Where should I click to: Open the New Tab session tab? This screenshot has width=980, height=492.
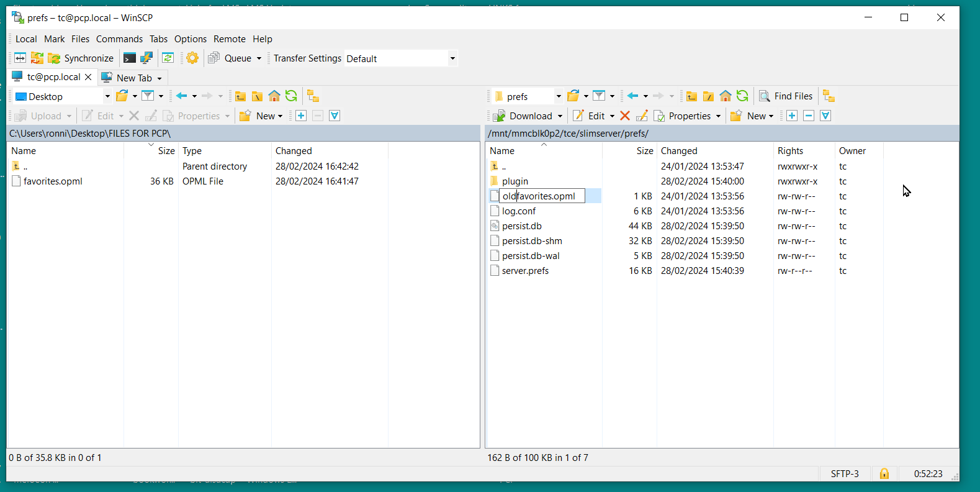[x=133, y=78]
